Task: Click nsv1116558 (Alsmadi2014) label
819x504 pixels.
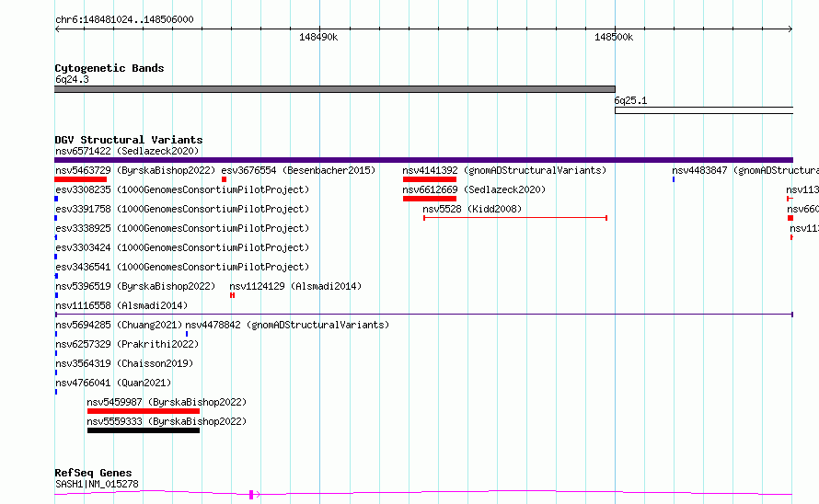Action: tap(121, 305)
